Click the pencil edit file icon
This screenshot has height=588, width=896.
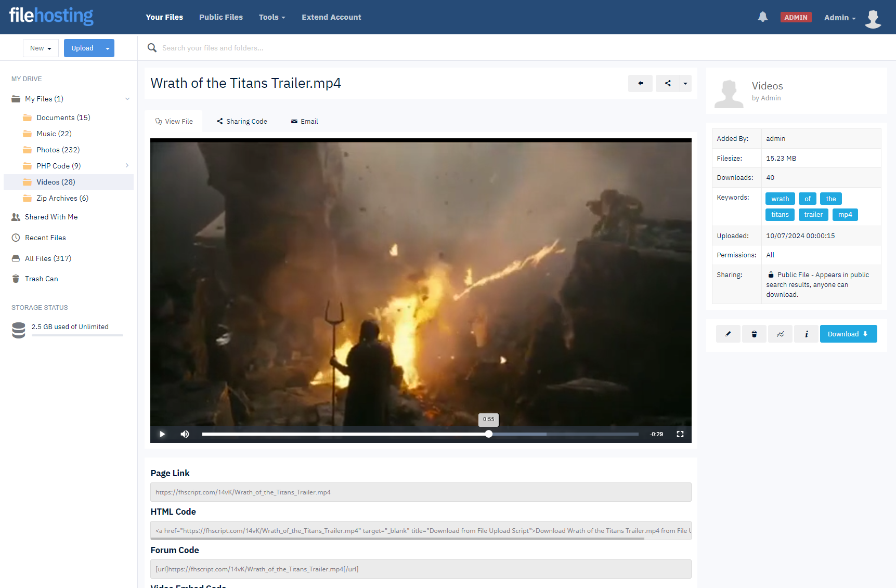(728, 334)
